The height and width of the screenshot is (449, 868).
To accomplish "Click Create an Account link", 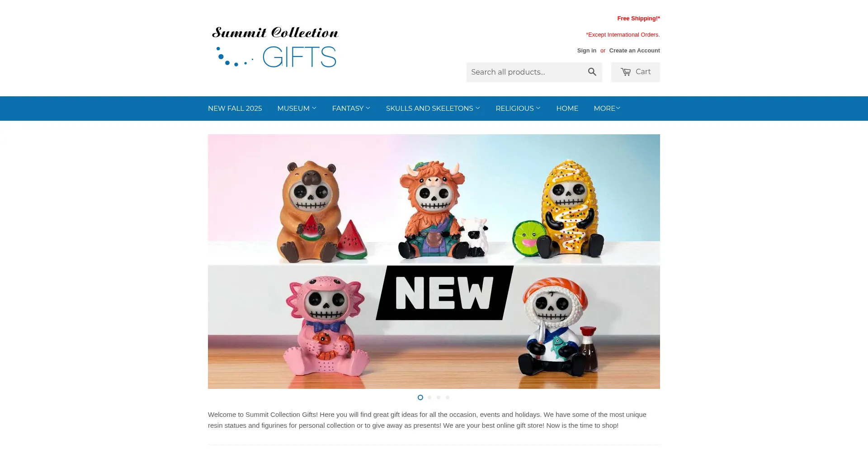I will pyautogui.click(x=635, y=51).
